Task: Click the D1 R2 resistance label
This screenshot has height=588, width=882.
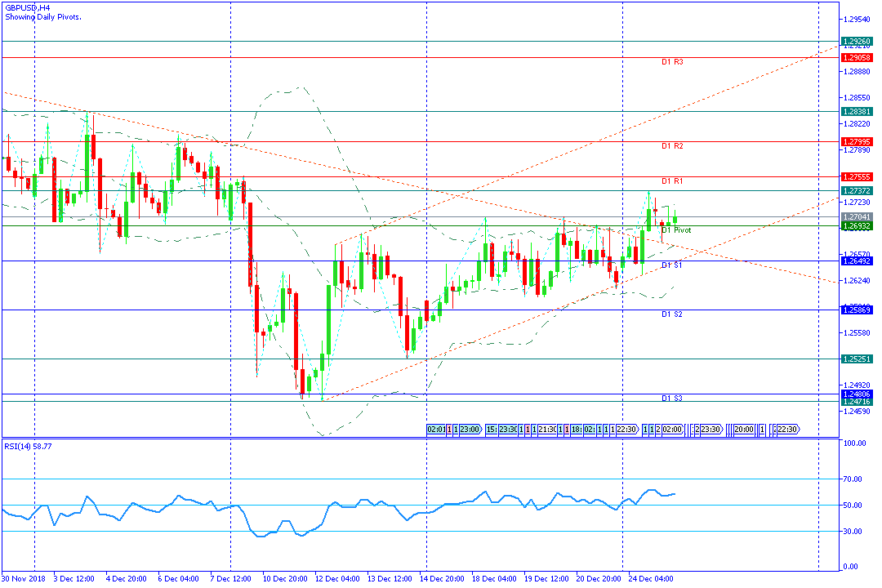Action: (x=672, y=146)
